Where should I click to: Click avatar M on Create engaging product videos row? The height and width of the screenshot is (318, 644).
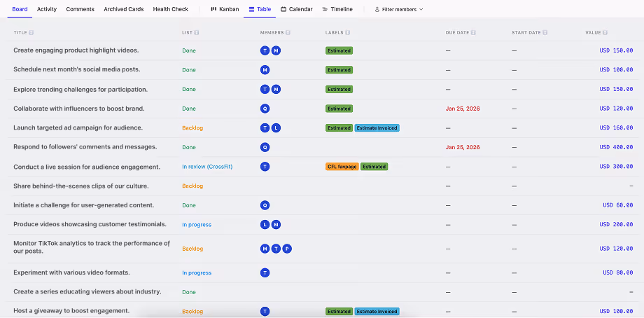(x=276, y=50)
